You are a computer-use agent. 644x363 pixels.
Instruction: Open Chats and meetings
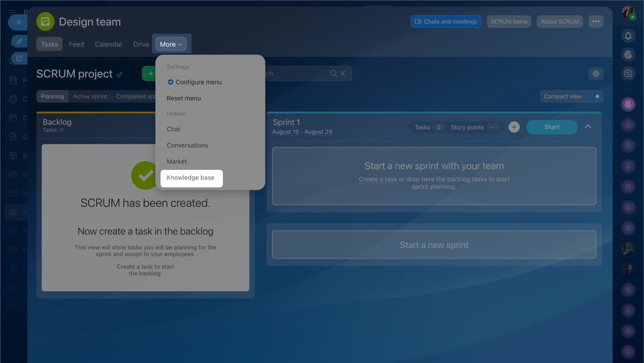(446, 22)
